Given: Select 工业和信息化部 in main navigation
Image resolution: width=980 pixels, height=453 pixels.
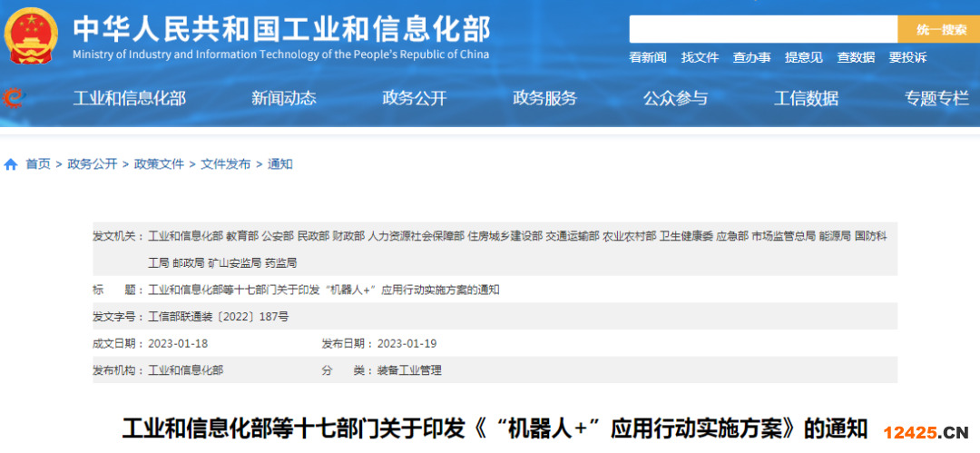Looking at the screenshot, I should click(130, 98).
